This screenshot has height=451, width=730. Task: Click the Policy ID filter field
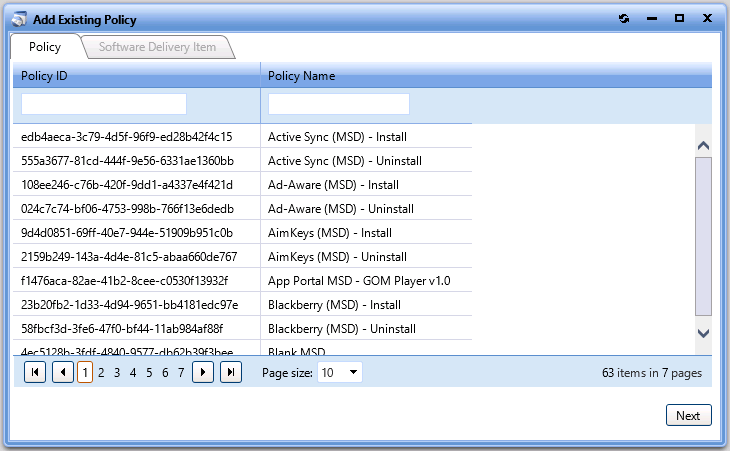click(x=104, y=104)
